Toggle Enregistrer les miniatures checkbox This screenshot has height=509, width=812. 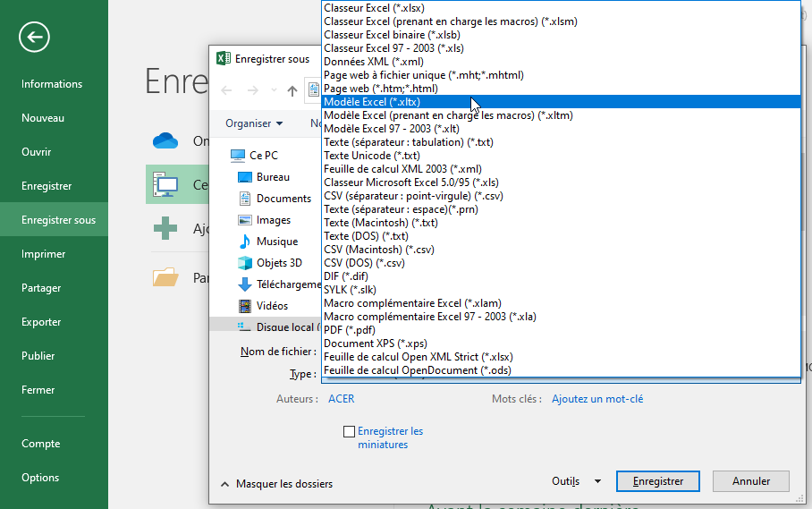349,431
